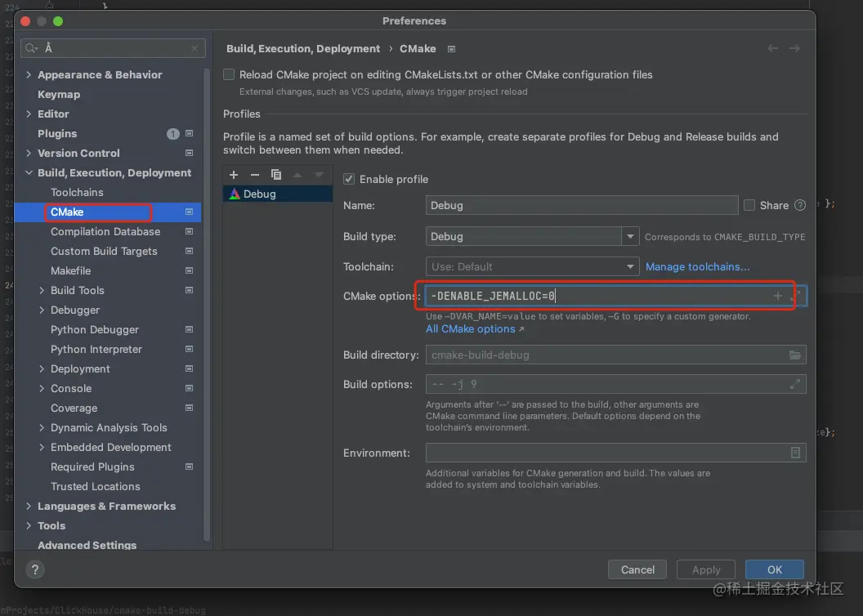Click the Help button in dialog corner
The width and height of the screenshot is (863, 616).
pyautogui.click(x=36, y=569)
